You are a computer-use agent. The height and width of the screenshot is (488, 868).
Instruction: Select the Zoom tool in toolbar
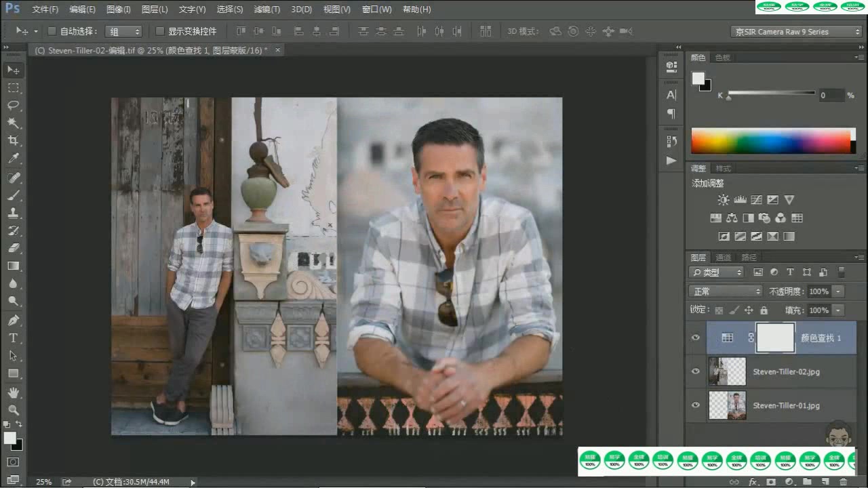(13, 409)
